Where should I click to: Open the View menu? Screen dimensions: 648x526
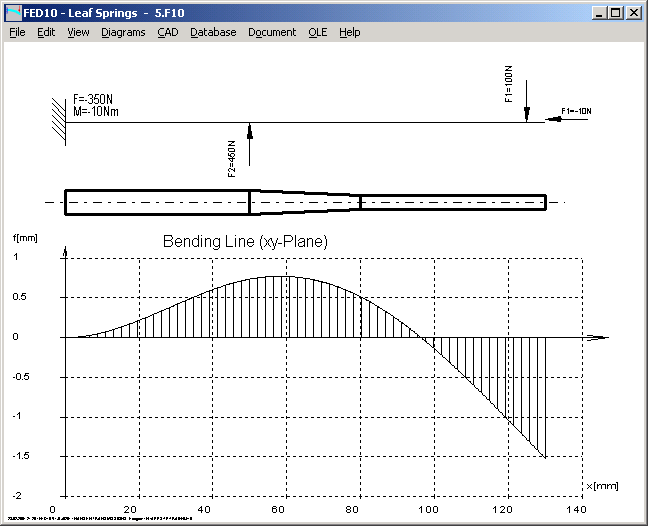[x=78, y=32]
